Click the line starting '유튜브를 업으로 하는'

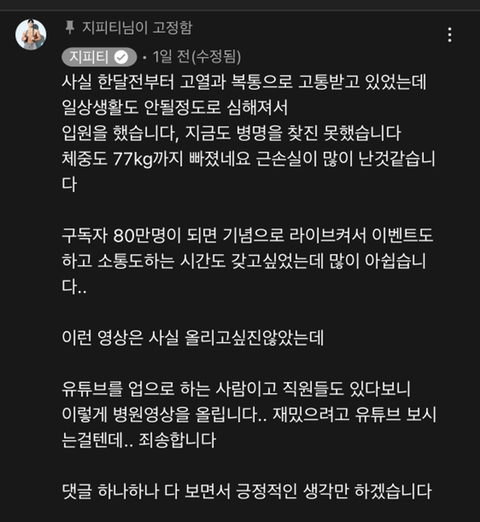click(x=236, y=389)
